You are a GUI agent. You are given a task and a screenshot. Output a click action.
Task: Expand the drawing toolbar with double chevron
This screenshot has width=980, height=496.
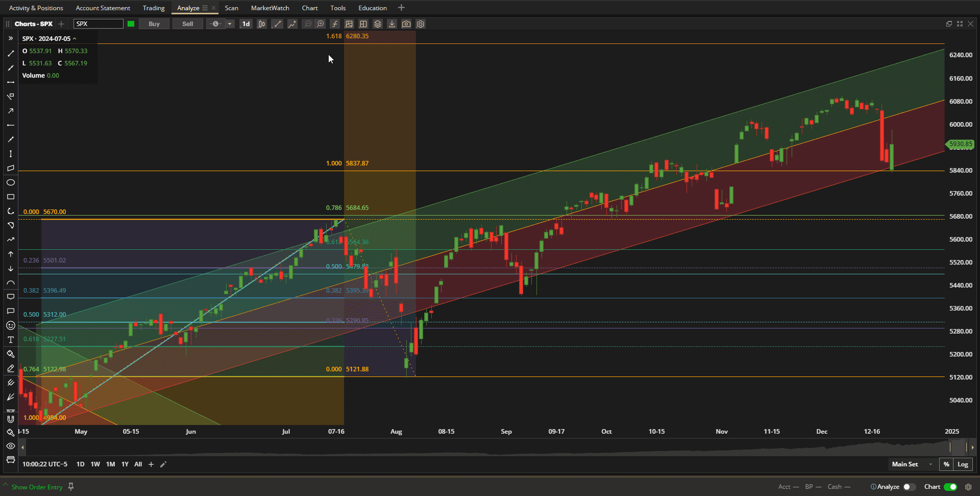pyautogui.click(x=11, y=38)
